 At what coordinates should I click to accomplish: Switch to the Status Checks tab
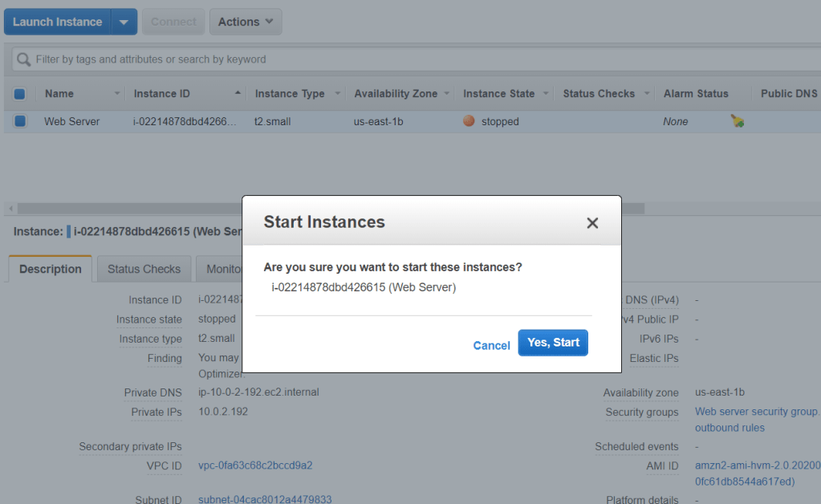coord(144,269)
